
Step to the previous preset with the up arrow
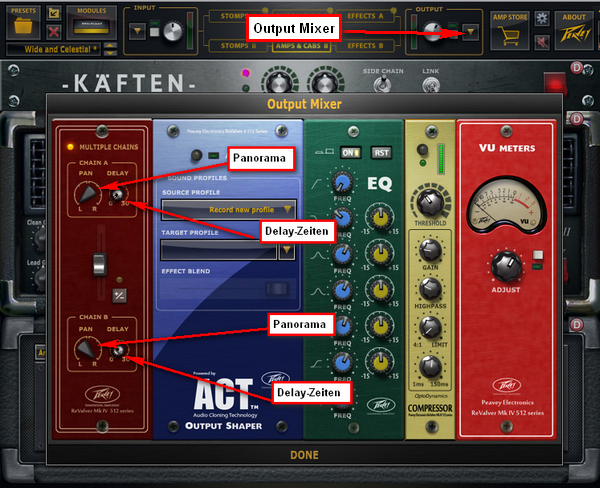[x=110, y=46]
